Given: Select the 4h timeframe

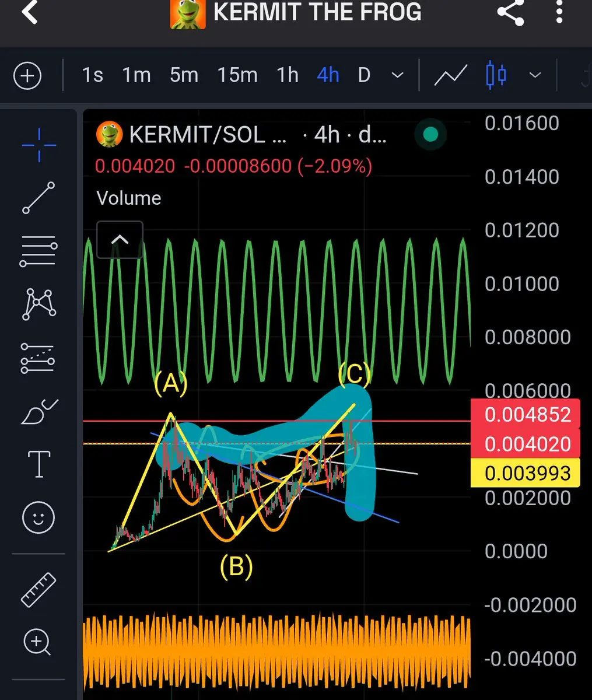Looking at the screenshot, I should coord(328,75).
